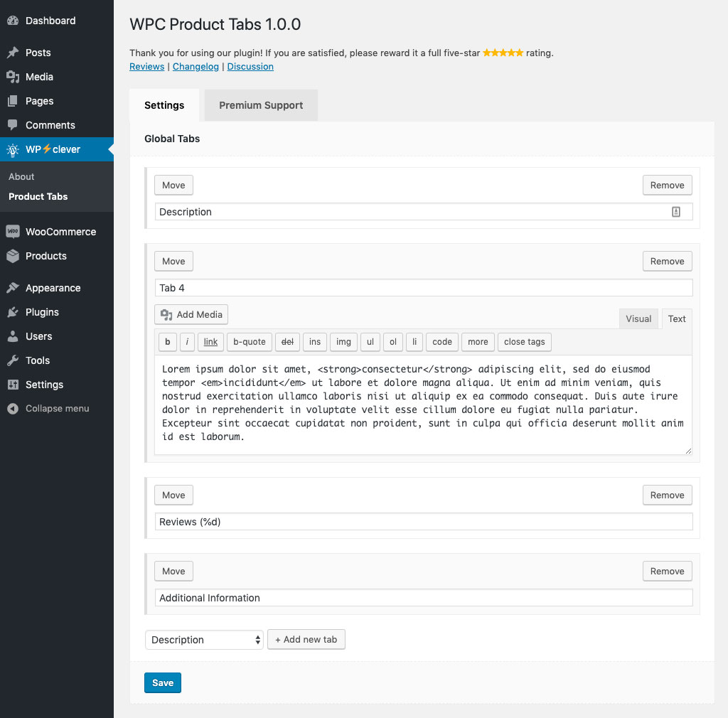Click the Plugins plug icon
728x718 pixels.
coord(13,312)
